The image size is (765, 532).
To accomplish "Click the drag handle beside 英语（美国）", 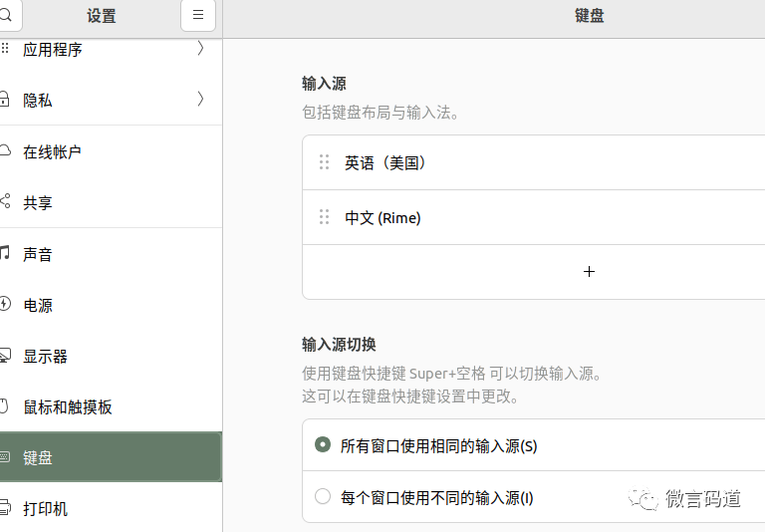I will (324, 162).
